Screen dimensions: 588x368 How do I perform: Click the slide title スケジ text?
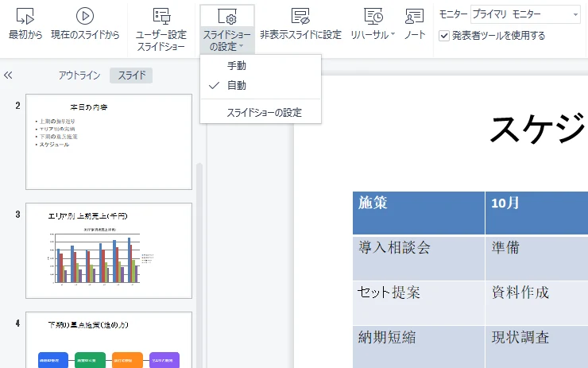point(539,129)
